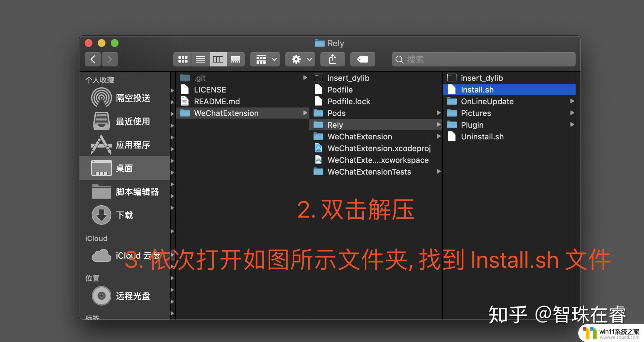Expand the Pictures folder arrow

tap(572, 113)
